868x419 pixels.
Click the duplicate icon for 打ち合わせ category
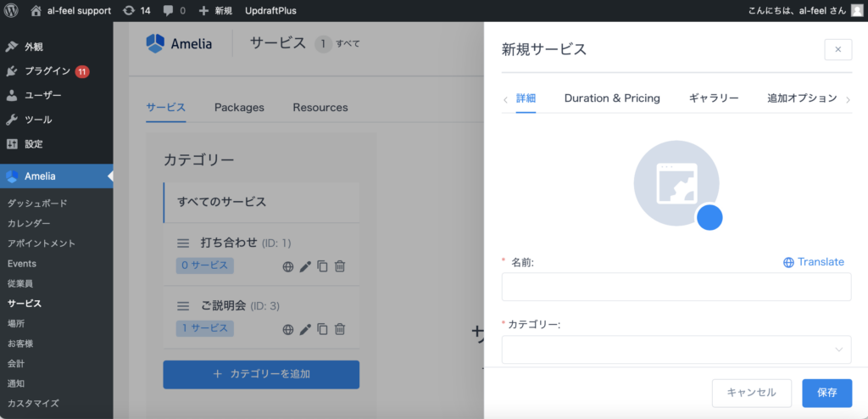(x=322, y=265)
